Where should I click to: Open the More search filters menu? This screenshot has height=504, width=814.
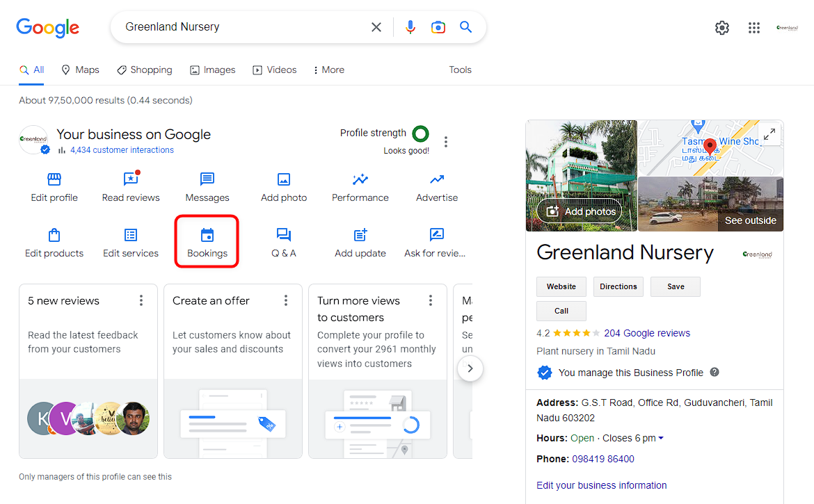coord(329,70)
